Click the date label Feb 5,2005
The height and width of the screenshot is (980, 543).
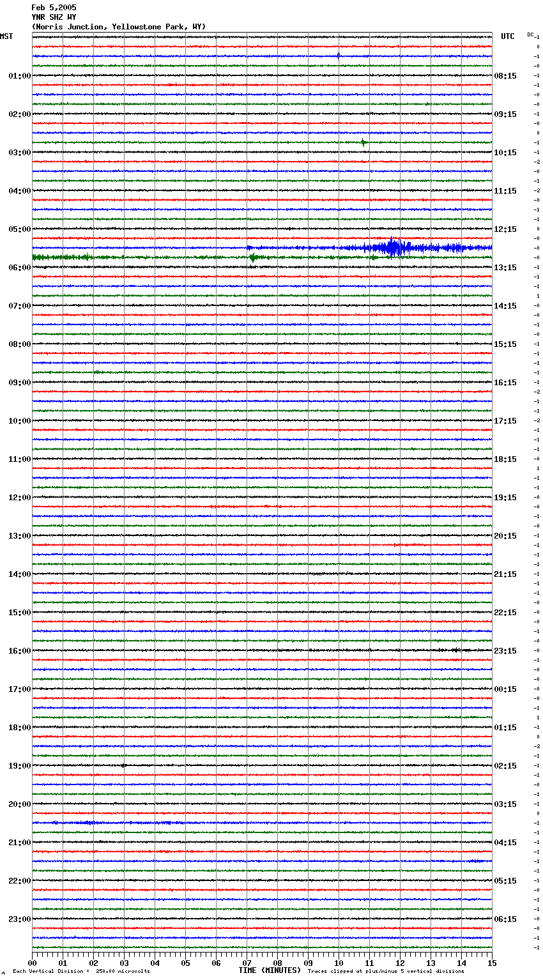tap(54, 8)
